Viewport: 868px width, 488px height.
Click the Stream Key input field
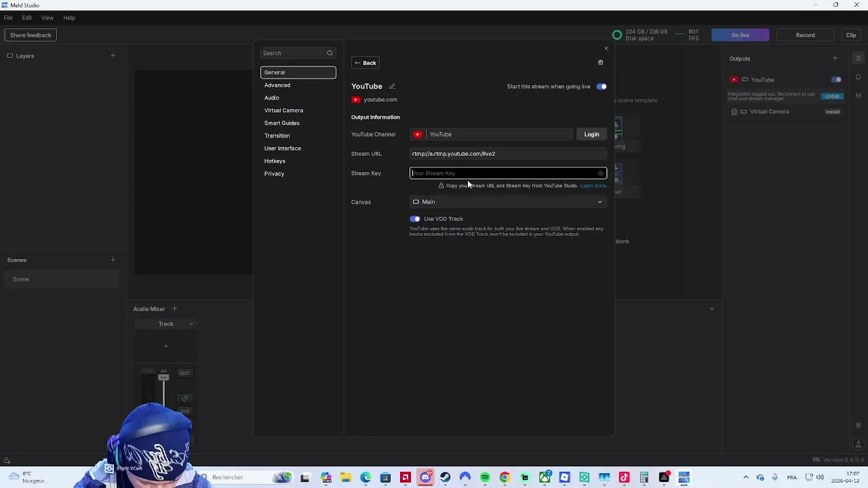click(507, 174)
